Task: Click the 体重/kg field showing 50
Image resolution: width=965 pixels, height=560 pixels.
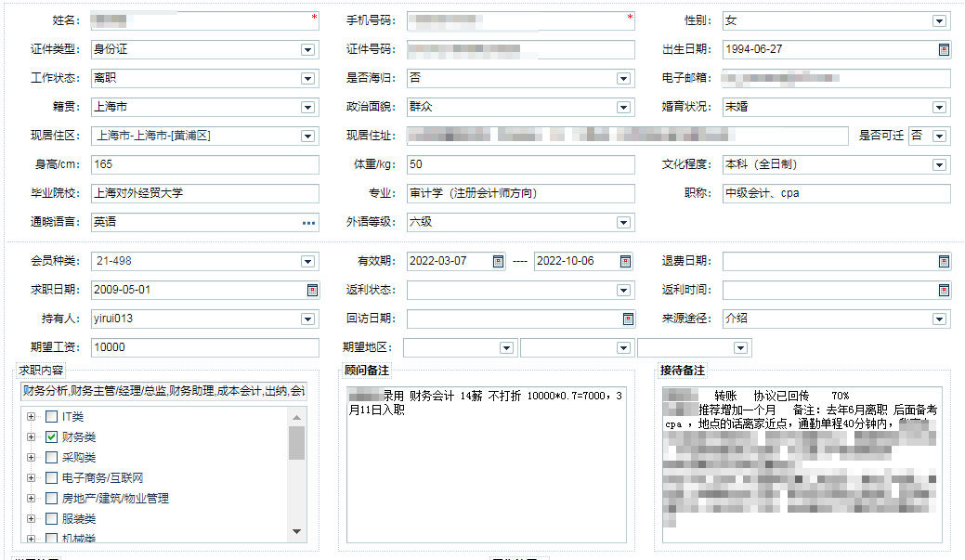Action: tap(521, 164)
